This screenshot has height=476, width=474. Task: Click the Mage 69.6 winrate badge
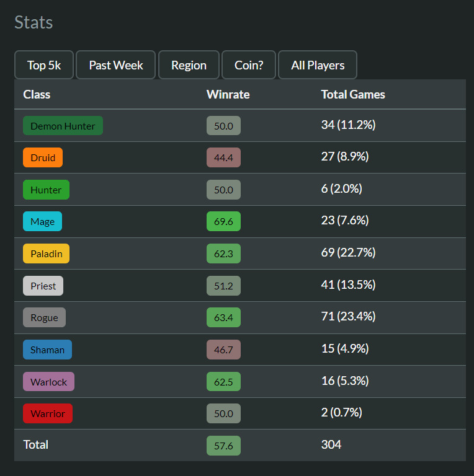click(223, 222)
